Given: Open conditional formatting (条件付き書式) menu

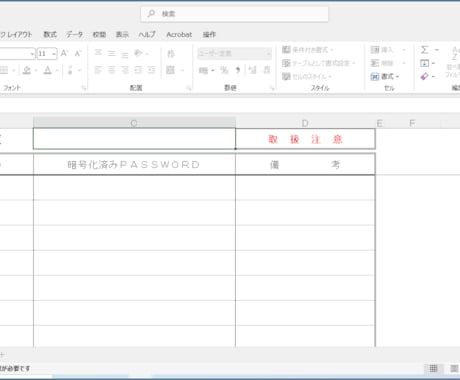Looking at the screenshot, I should tap(307, 50).
